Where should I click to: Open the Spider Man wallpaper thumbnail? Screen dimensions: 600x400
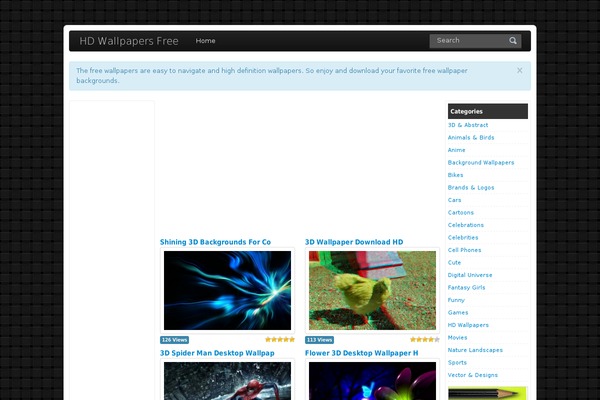click(227, 381)
